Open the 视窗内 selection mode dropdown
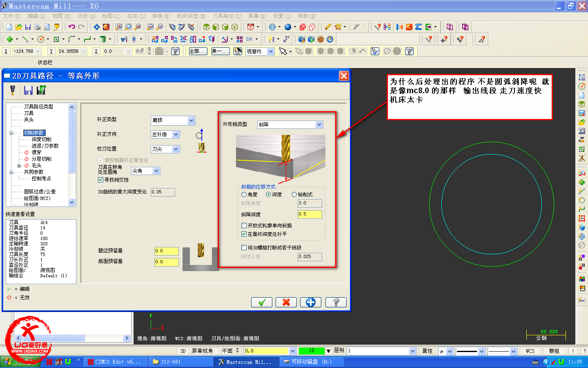 tap(270, 51)
